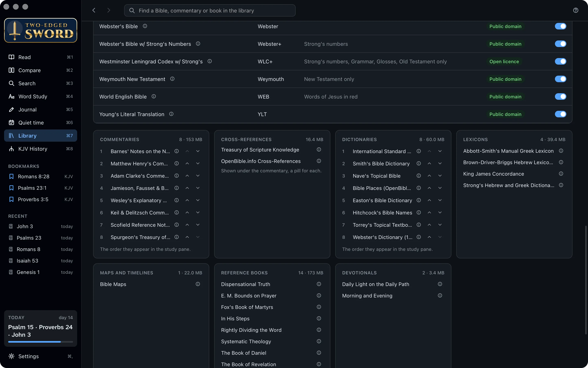Click the help icon in top bar
Viewport: 588px width, 368px height.
[x=576, y=10]
